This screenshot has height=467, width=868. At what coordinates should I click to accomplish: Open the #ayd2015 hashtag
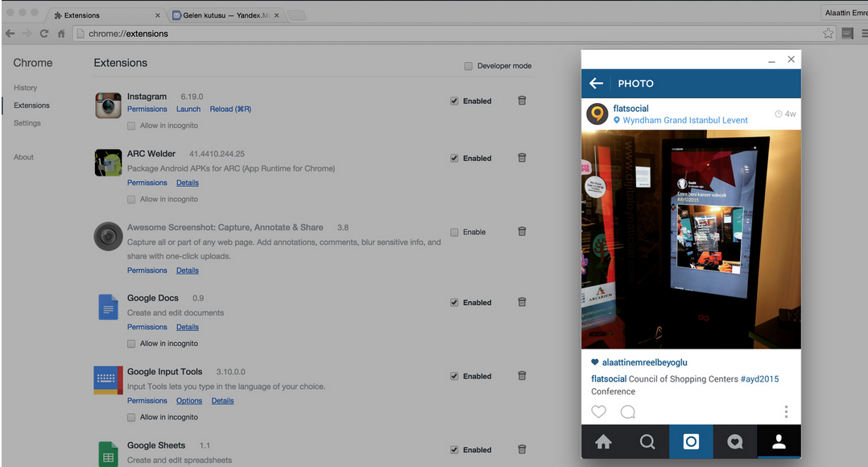pos(759,379)
